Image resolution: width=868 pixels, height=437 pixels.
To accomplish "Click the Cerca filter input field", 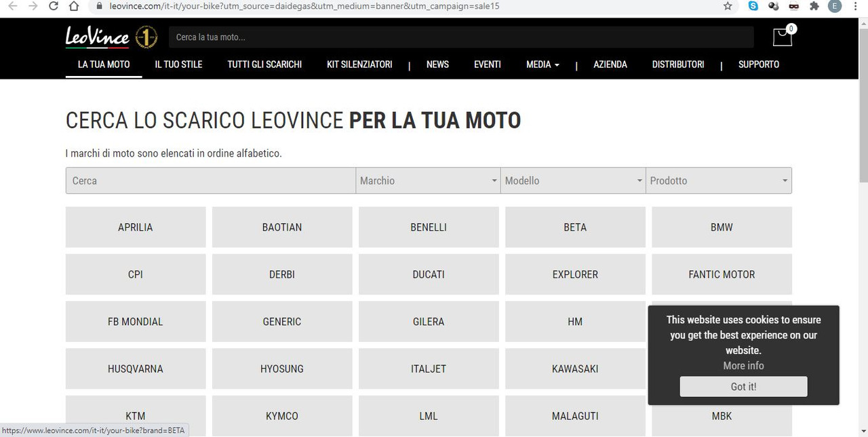I will [x=211, y=180].
